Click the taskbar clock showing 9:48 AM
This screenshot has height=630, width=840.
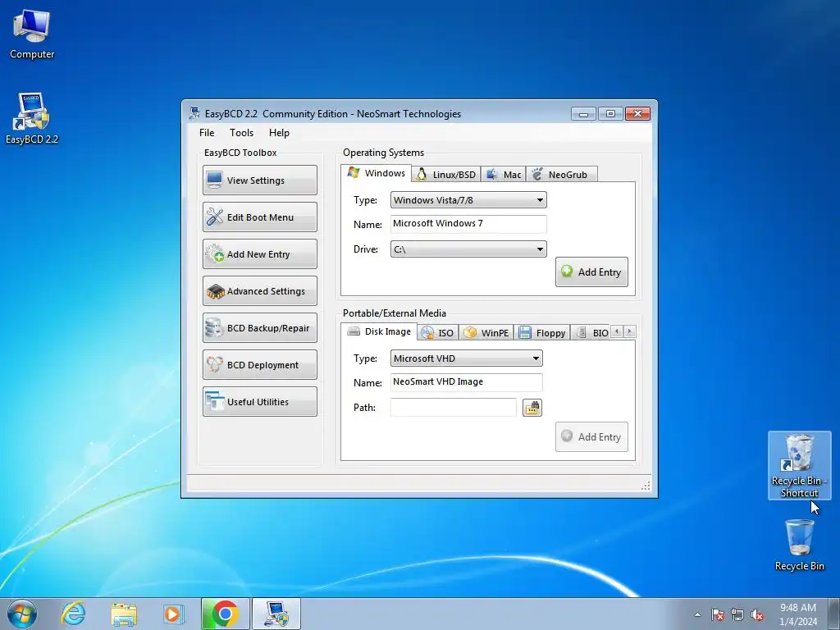798,614
